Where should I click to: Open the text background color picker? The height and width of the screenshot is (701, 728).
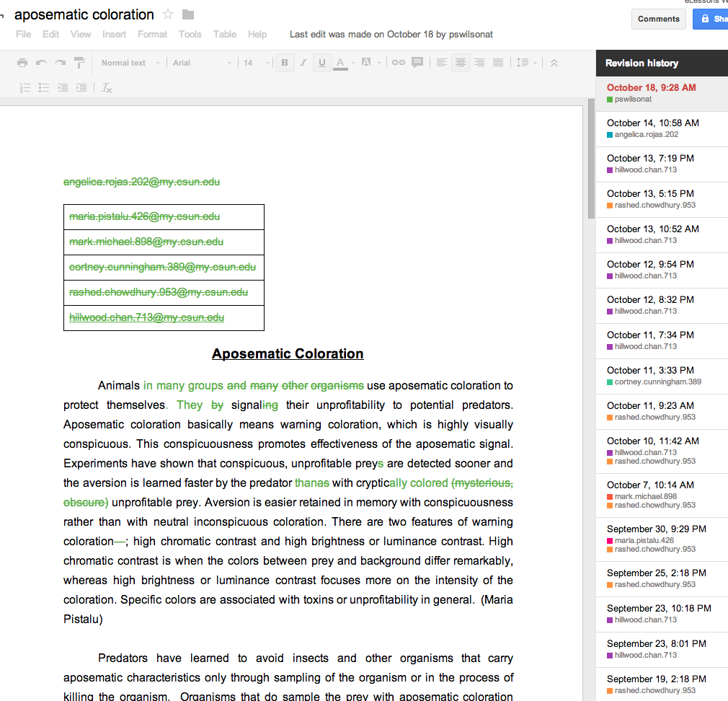(x=370, y=63)
